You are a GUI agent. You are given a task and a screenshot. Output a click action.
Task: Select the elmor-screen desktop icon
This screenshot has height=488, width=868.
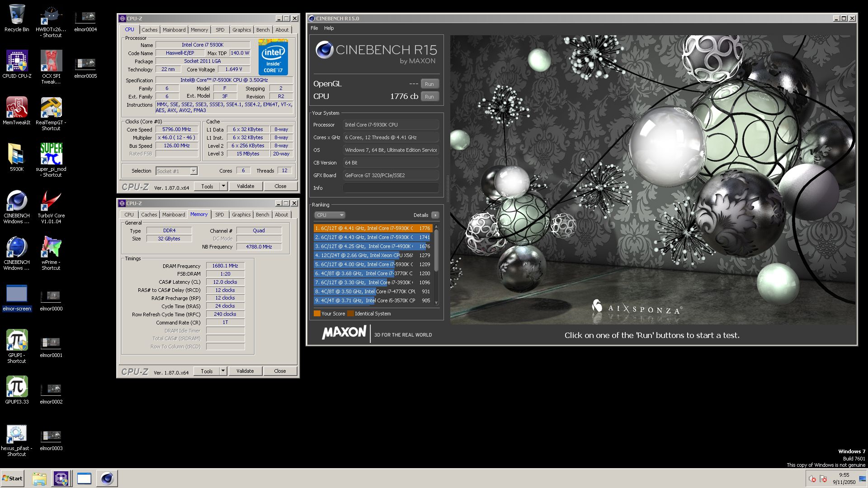[17, 298]
